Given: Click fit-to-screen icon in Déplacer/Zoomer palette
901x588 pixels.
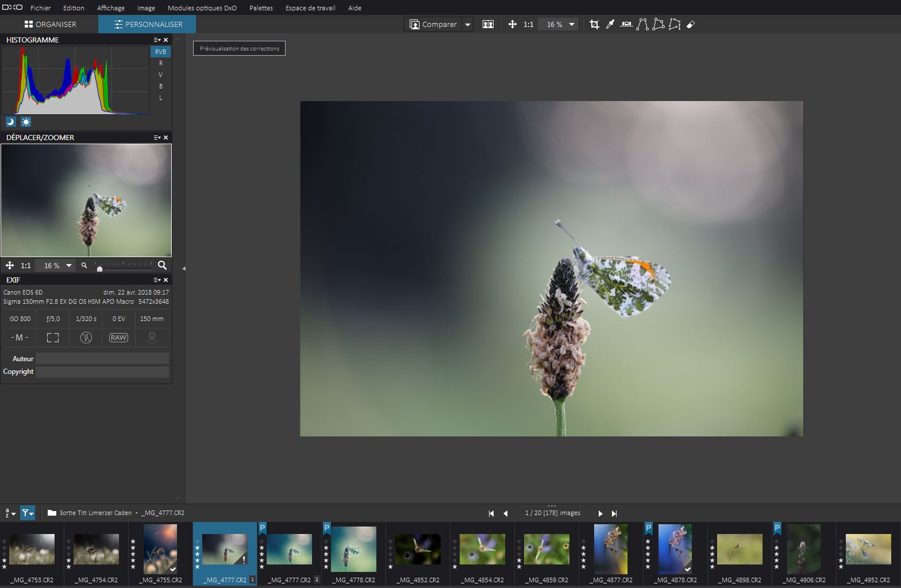Looking at the screenshot, I should click(10, 265).
